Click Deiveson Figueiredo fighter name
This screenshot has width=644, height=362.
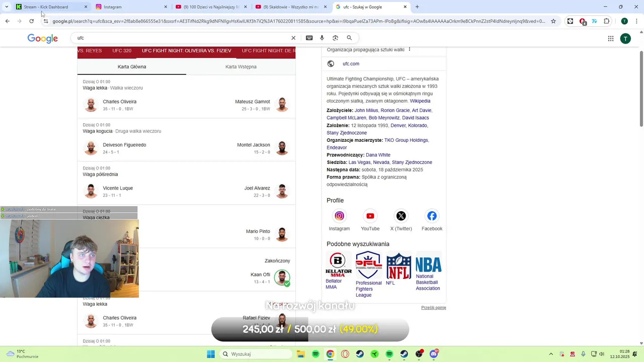pos(124,145)
